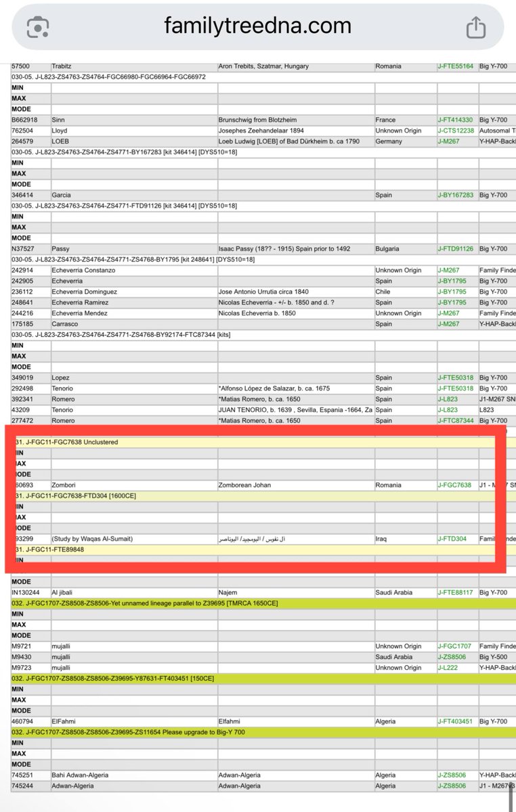Image resolution: width=516 pixels, height=812 pixels.
Task: Open J-FTE50318 link in the Lopez row
Action: [456, 378]
